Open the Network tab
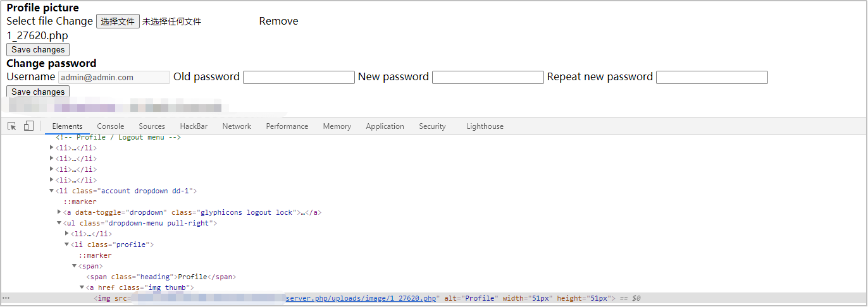 pos(237,126)
